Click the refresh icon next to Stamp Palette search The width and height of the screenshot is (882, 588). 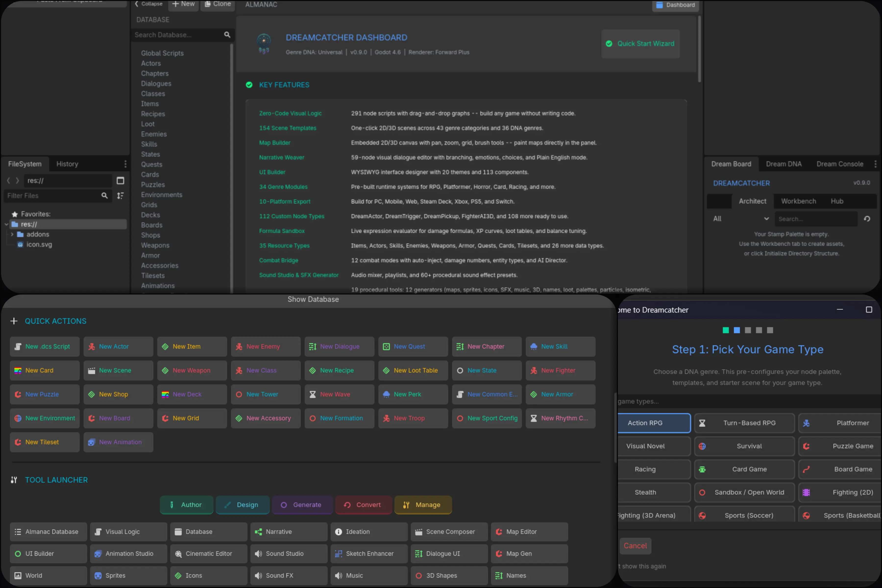pos(867,219)
